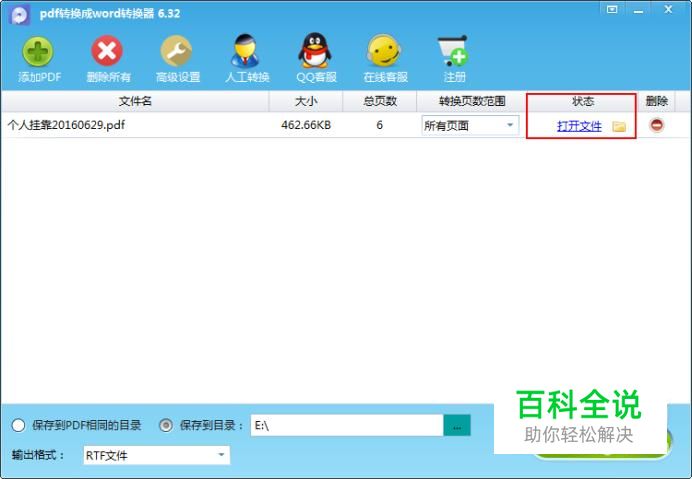This screenshot has width=692, height=479.
Task: Click the 总页数 column header
Action: (380, 102)
